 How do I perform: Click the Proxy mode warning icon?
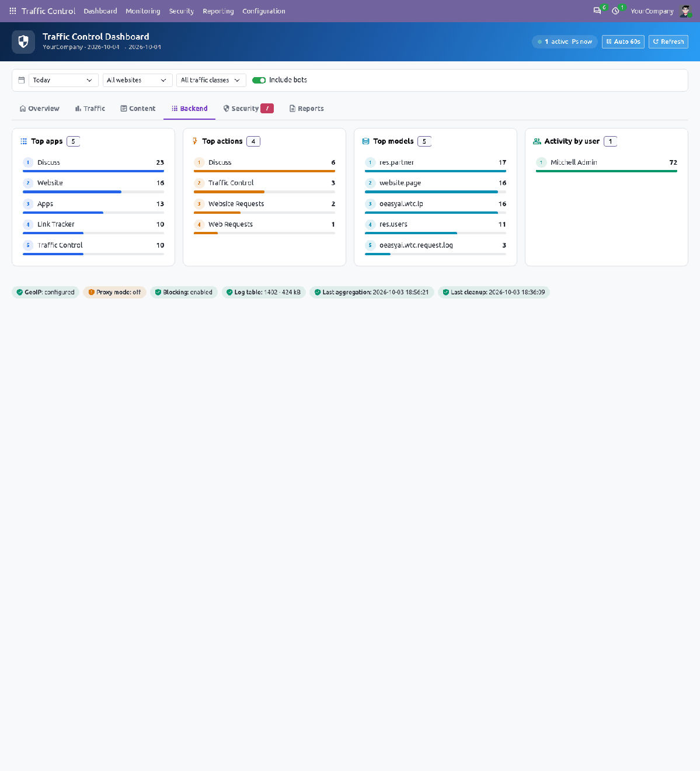91,292
